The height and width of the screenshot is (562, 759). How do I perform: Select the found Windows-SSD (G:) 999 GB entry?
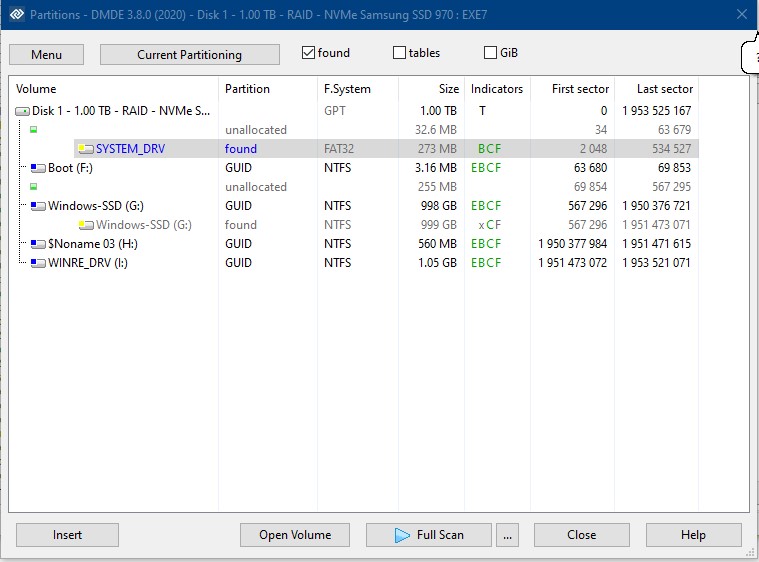386,225
